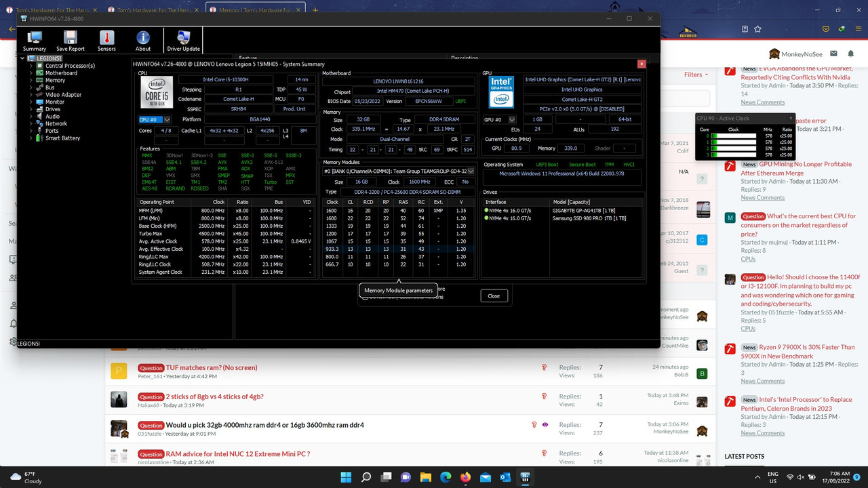This screenshot has width=868, height=488.
Task: Expand the Motherboard tree node
Action: click(31, 73)
